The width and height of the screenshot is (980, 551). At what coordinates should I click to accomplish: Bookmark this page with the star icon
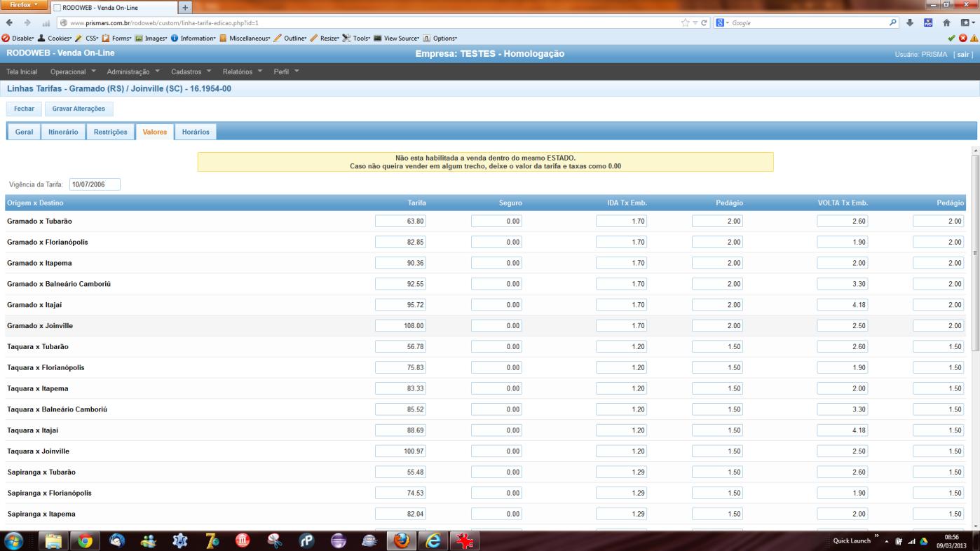coord(685,22)
